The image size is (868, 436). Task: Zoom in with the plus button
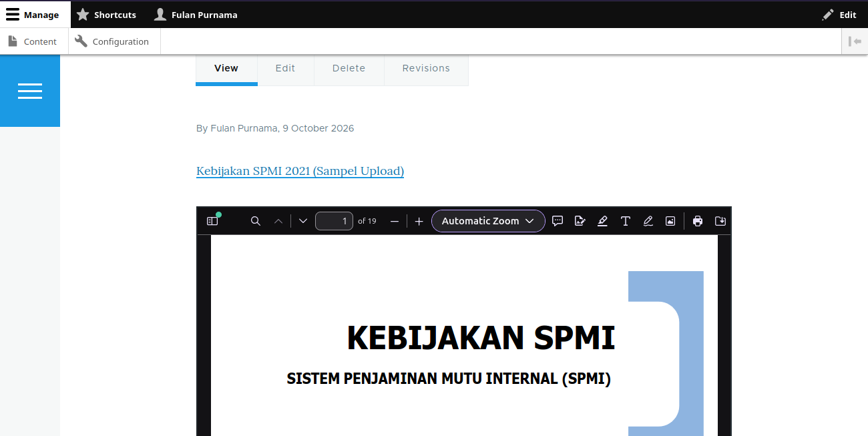click(419, 221)
